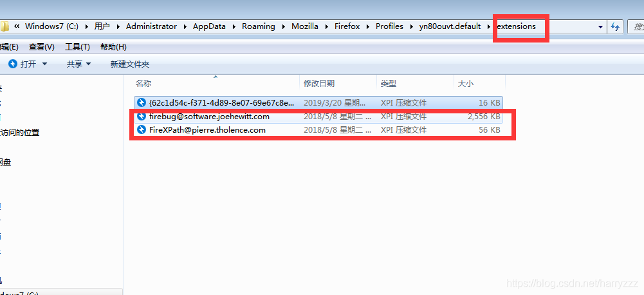
Task: Navigate to Roaming folder in breadcrumb
Action: (x=259, y=26)
